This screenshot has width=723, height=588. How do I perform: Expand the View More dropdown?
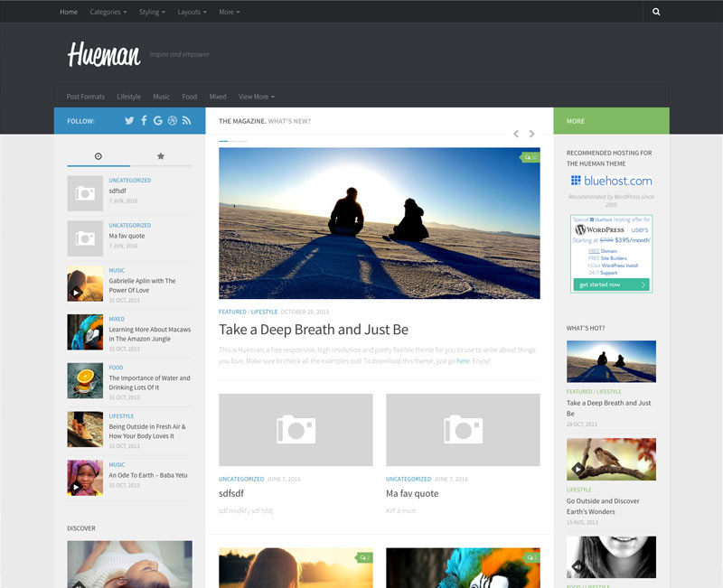pos(257,97)
